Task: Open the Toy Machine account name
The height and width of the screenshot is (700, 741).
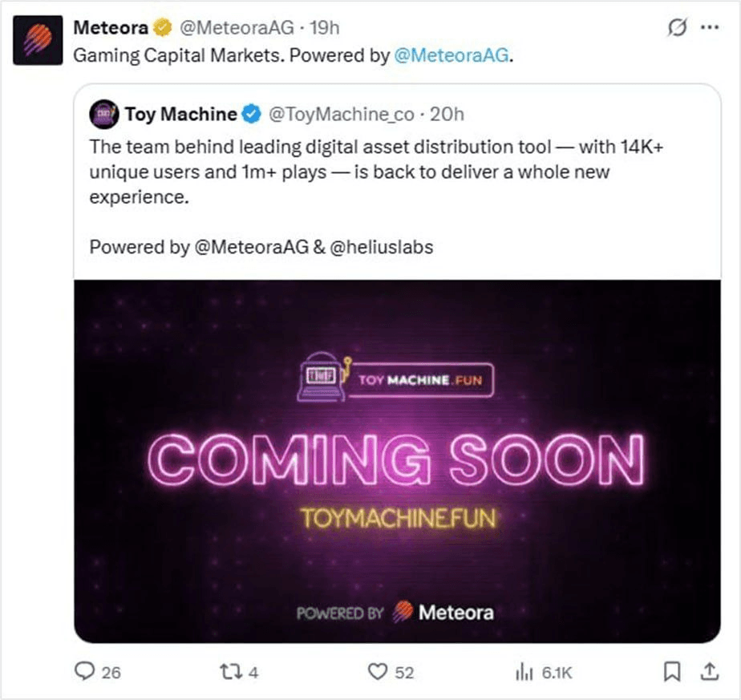Action: [181, 115]
